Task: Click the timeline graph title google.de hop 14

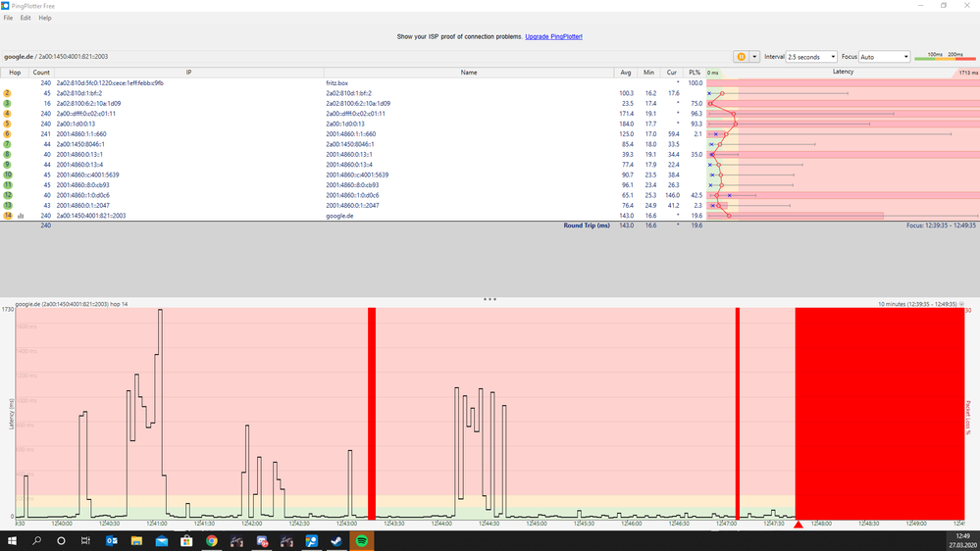Action: point(72,304)
